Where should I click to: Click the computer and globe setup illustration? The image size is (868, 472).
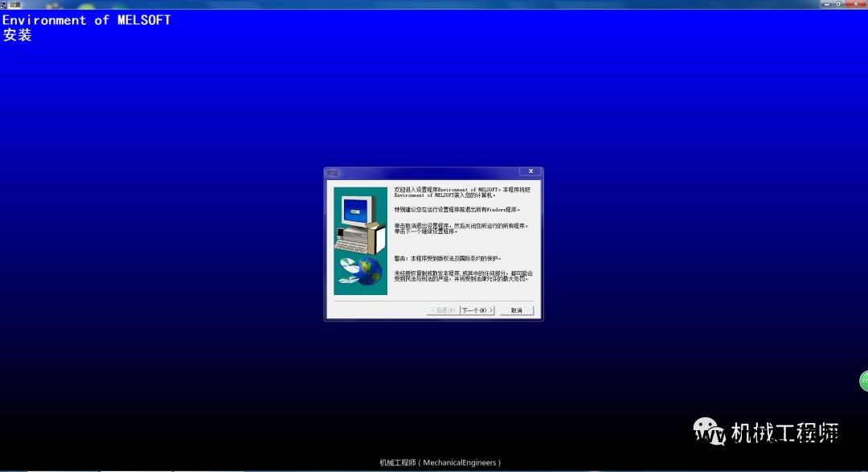click(x=360, y=241)
